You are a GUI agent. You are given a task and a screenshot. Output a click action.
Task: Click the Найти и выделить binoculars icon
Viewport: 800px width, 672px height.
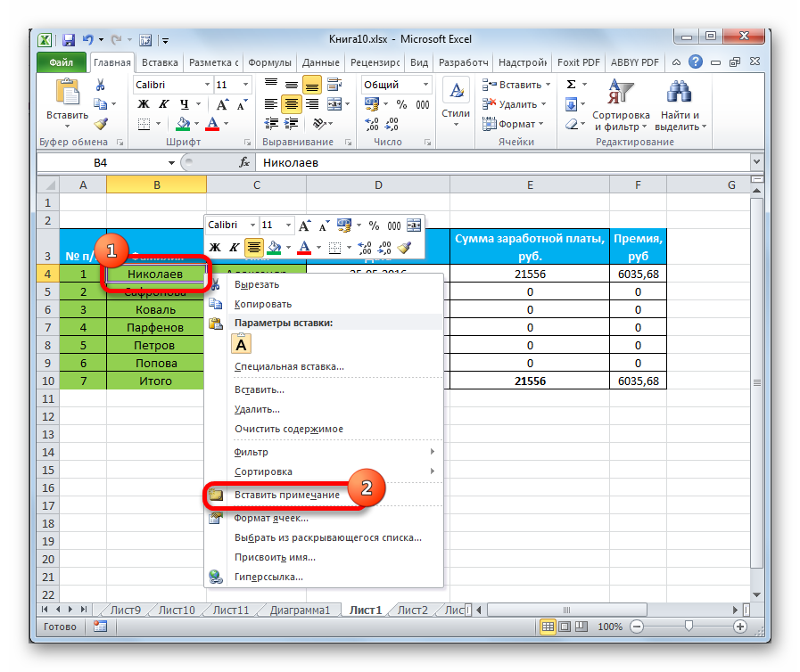[680, 107]
